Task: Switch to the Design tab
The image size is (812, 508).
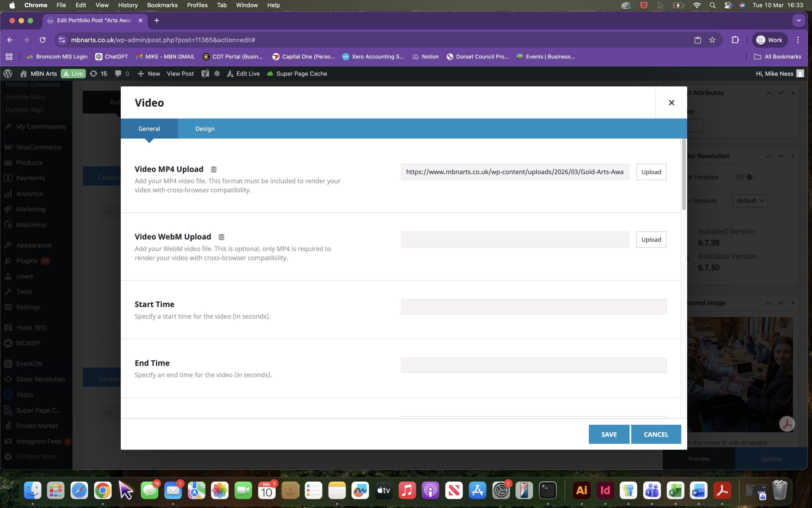Action: [x=205, y=129]
